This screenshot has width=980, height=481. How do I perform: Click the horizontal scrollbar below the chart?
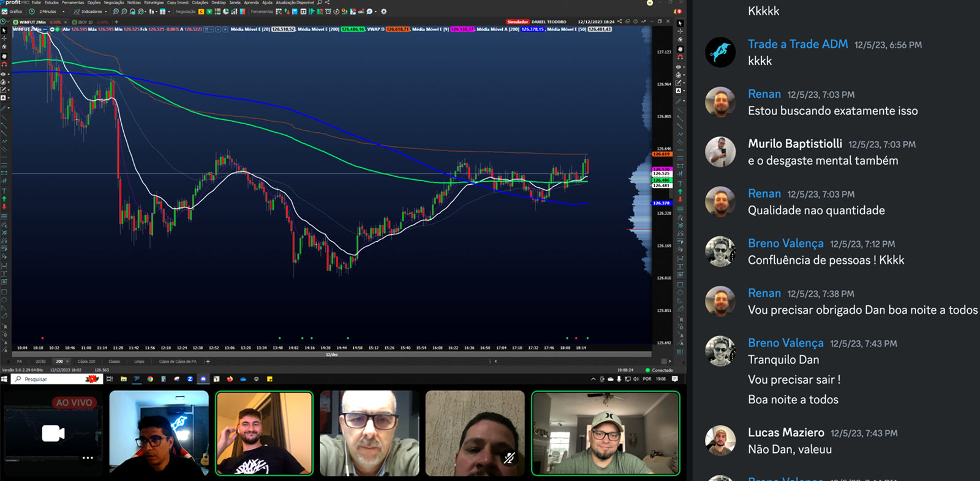pyautogui.click(x=331, y=354)
